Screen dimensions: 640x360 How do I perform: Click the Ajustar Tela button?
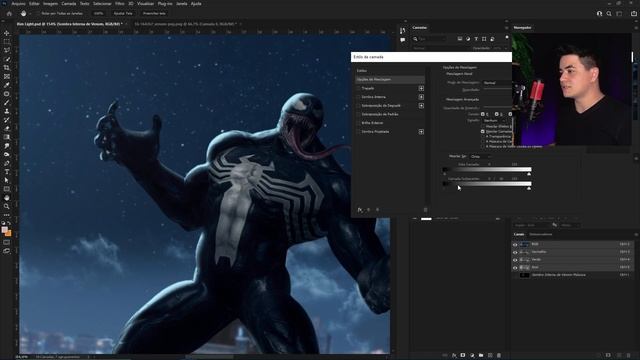[x=123, y=13]
